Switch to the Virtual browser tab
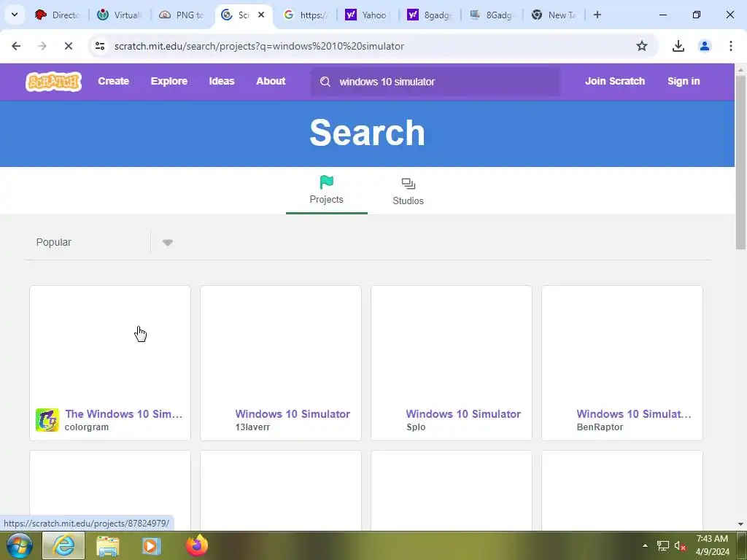 [120, 15]
